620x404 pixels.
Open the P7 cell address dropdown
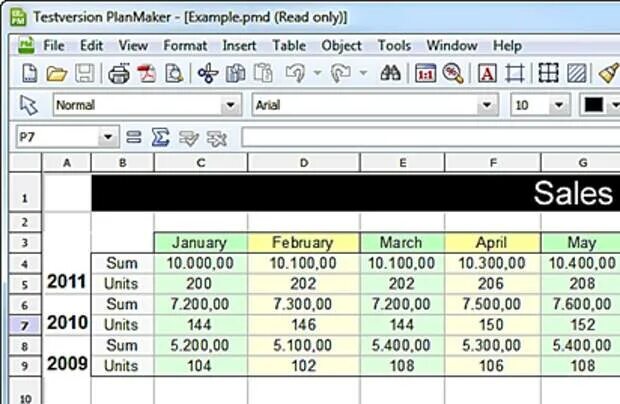click(x=108, y=138)
